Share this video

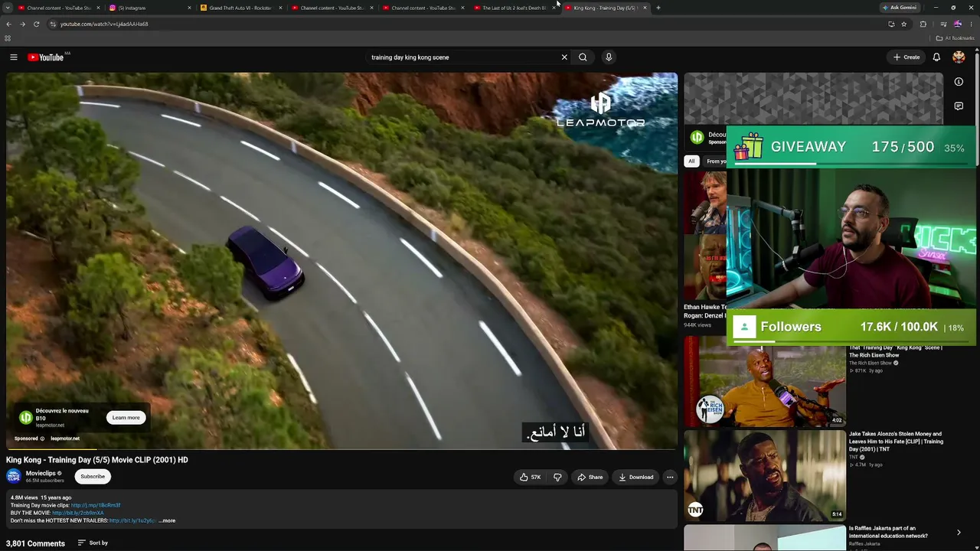tap(590, 477)
